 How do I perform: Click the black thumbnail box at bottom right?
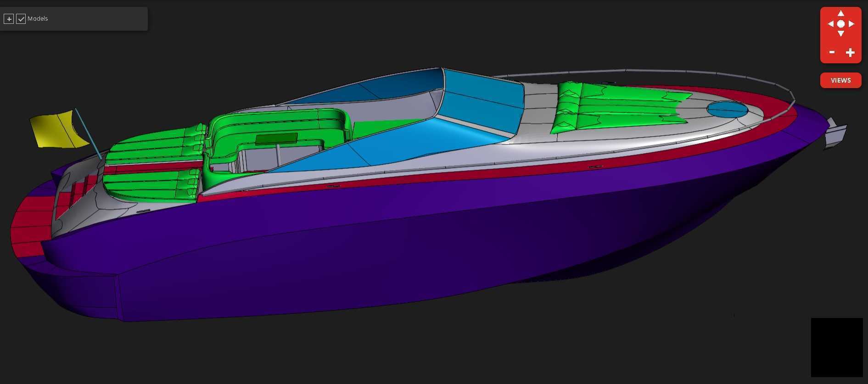pos(837,347)
